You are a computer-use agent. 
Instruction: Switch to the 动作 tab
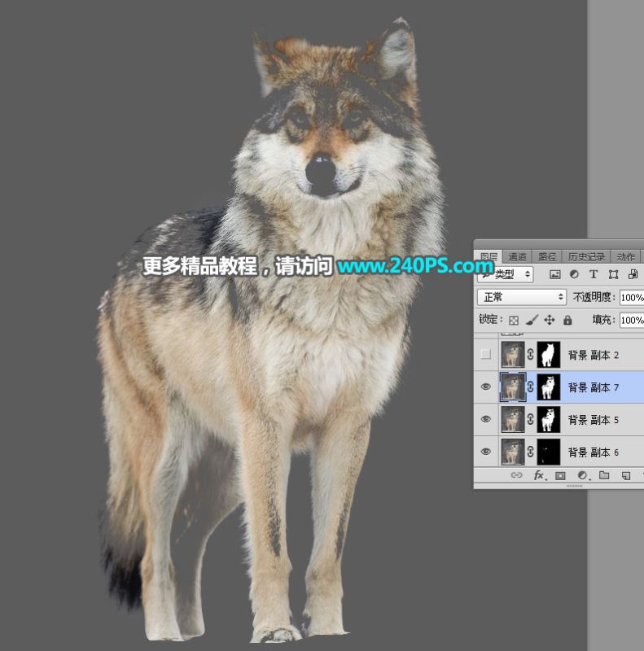pos(626,257)
